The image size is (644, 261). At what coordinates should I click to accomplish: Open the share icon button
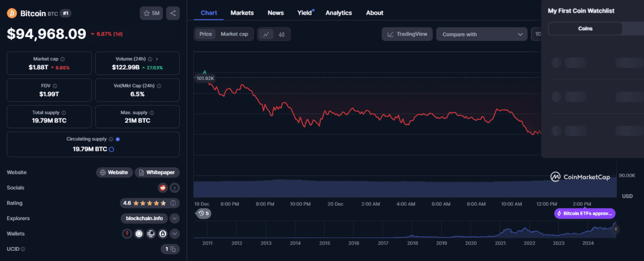tap(173, 13)
